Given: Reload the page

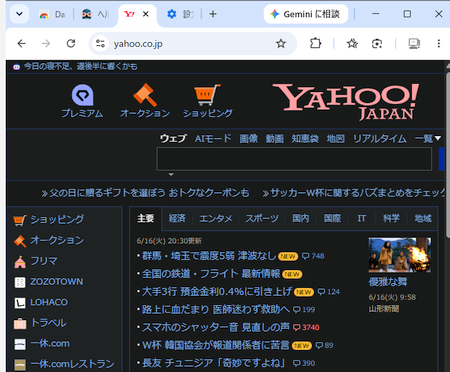Looking at the screenshot, I should click(x=71, y=44).
